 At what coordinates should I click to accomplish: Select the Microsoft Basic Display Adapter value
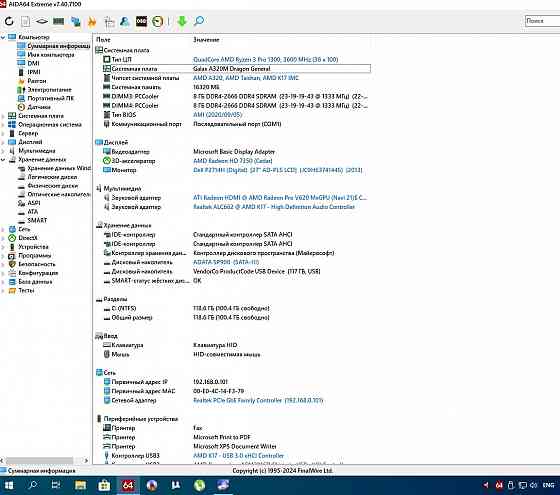pyautogui.click(x=234, y=152)
